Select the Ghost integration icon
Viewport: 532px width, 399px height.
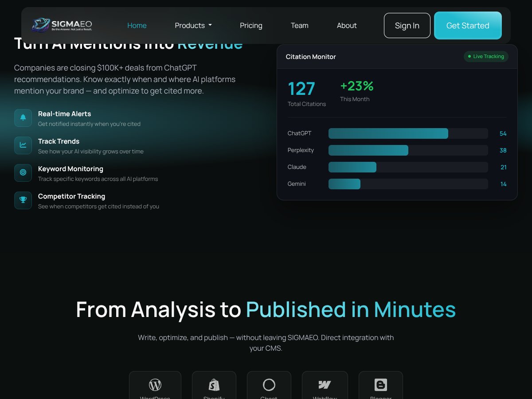[269, 385]
